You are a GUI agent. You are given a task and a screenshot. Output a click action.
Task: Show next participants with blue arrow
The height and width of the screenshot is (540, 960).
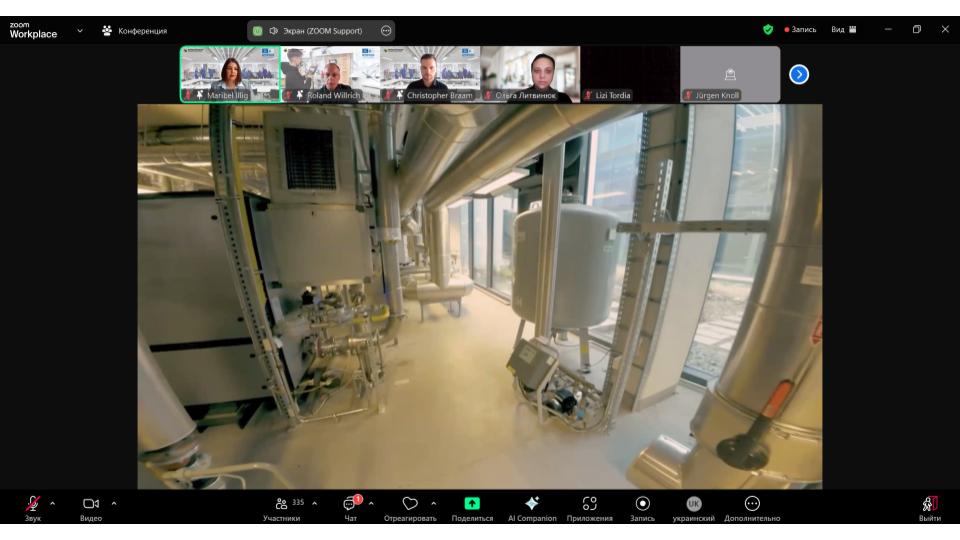click(x=800, y=73)
